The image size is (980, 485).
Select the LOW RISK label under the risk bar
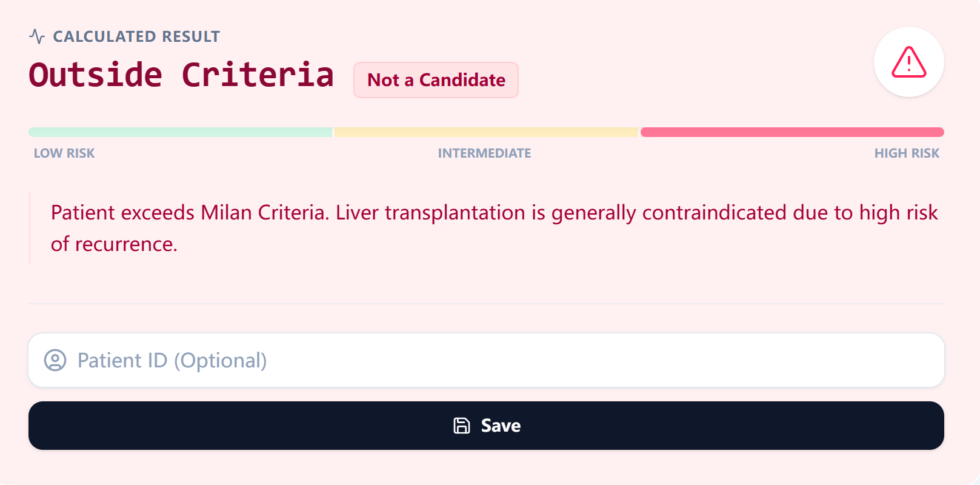point(64,153)
